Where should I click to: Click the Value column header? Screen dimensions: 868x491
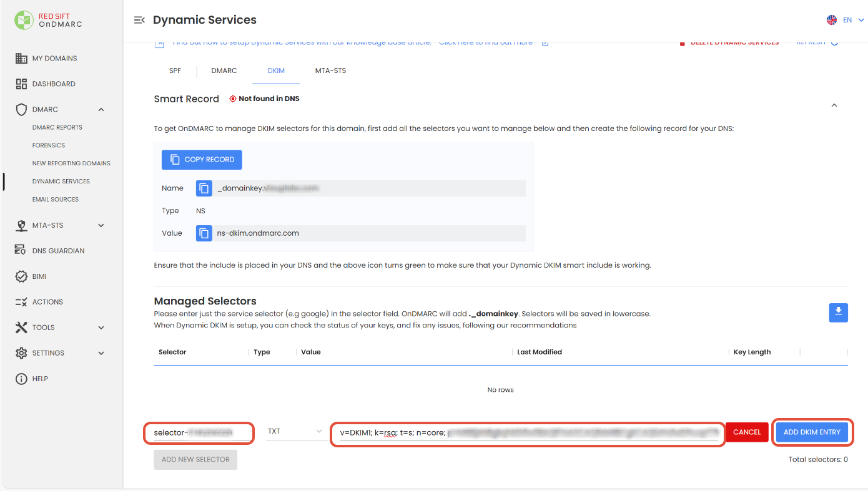click(311, 352)
